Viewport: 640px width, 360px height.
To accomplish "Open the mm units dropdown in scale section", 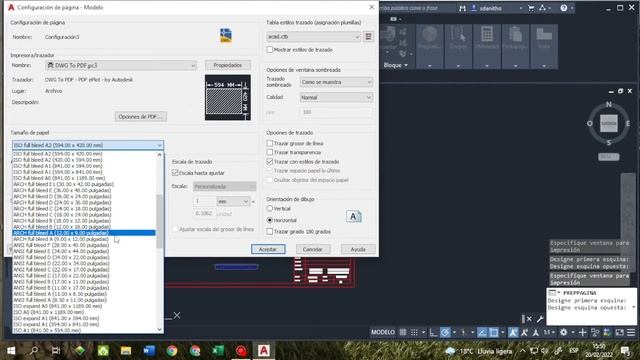I will [x=233, y=202].
